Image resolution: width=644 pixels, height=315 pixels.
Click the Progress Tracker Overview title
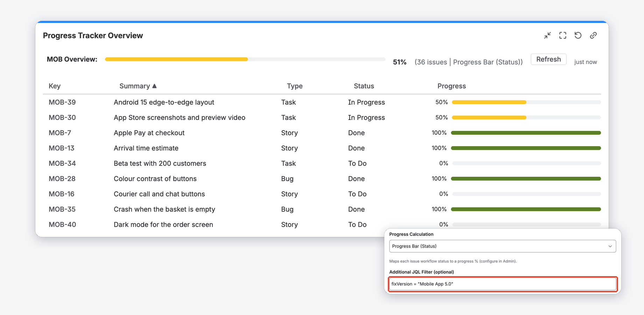click(93, 36)
